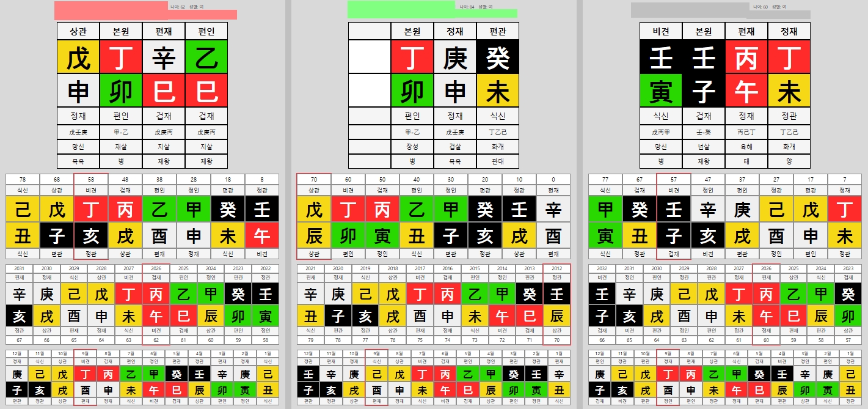868x409 pixels.
Task: Click the highlighted 2012 year cell
Action: tap(556, 268)
